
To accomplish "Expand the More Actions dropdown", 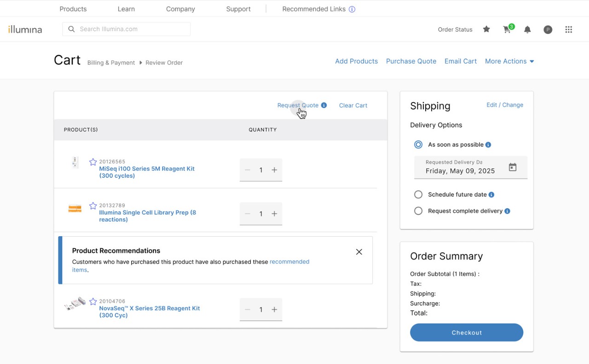I will [x=509, y=61].
